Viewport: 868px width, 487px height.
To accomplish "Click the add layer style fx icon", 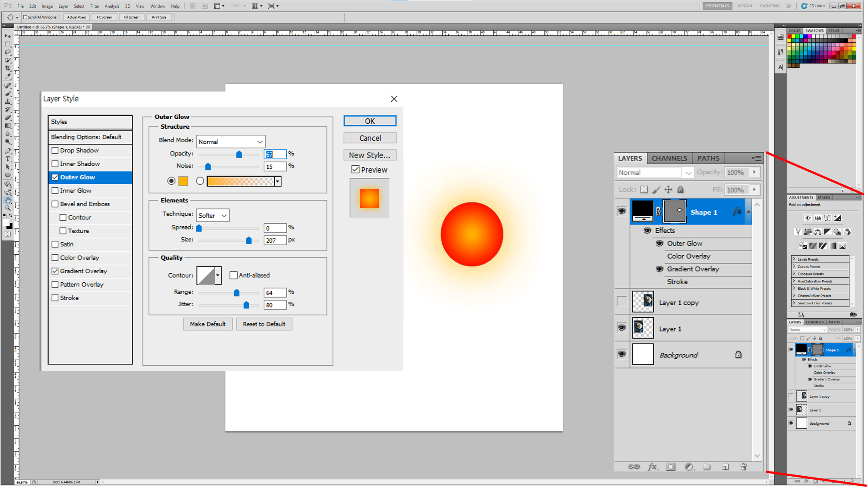I will click(652, 467).
